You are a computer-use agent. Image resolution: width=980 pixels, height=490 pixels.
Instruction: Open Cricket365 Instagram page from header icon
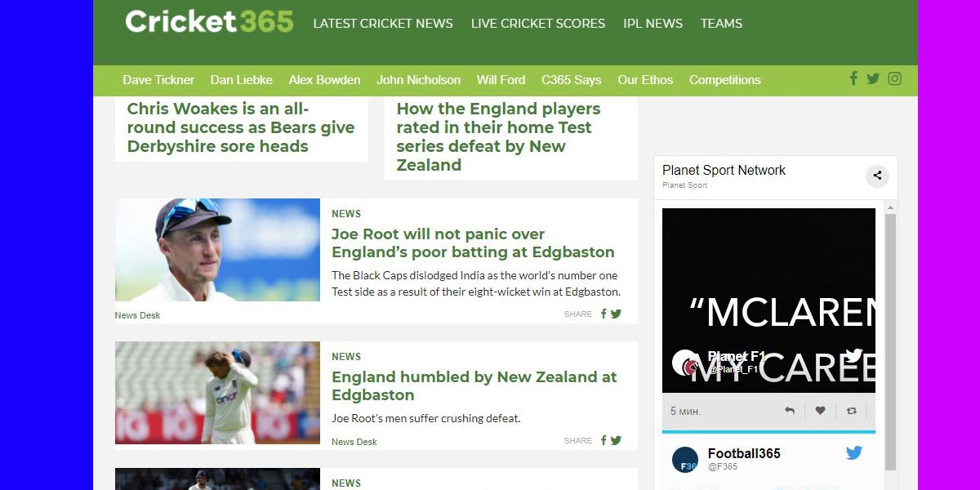[x=895, y=79]
